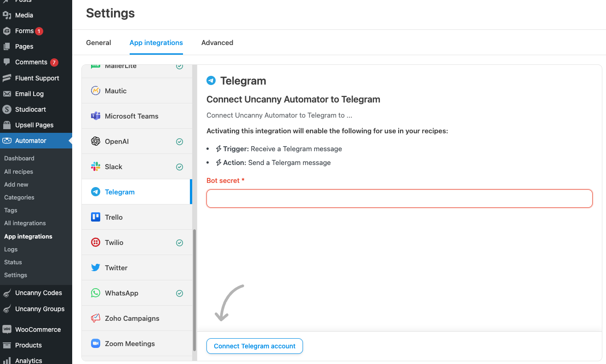606x364 pixels.
Task: Select Microsoft Teams integration row
Action: tap(137, 116)
